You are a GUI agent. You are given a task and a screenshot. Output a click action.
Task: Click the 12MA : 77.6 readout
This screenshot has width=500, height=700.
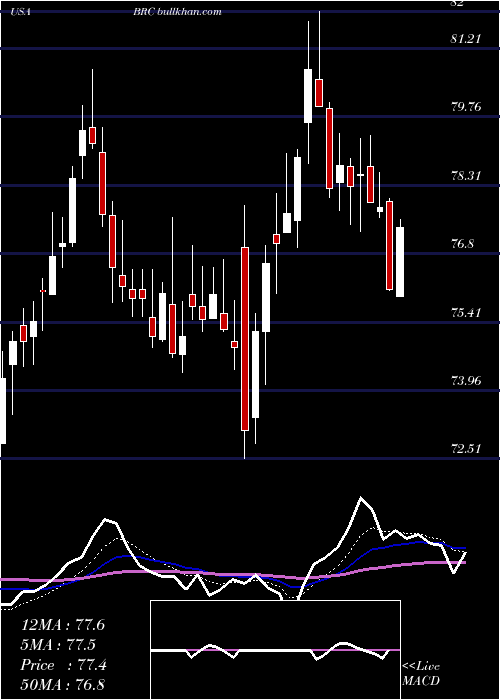(63, 625)
